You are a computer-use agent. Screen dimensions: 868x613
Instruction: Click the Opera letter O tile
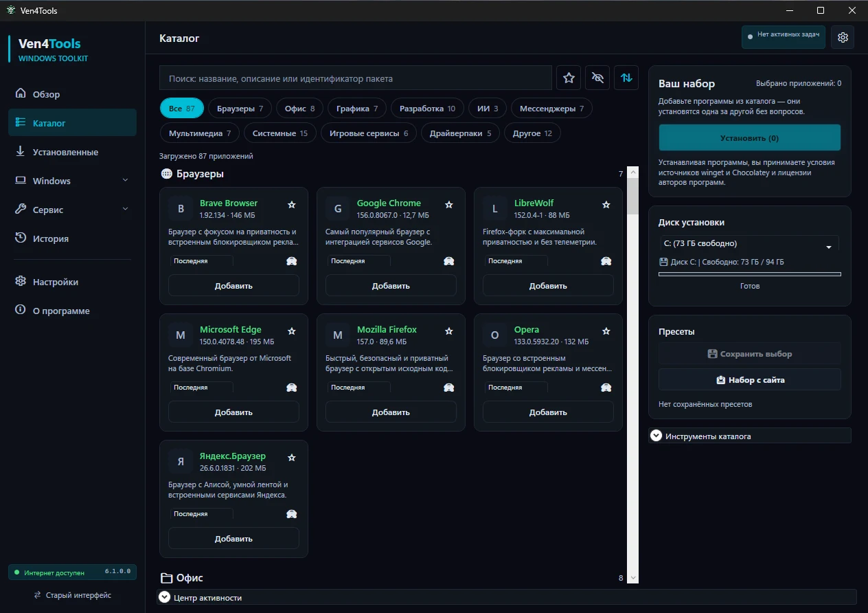495,335
